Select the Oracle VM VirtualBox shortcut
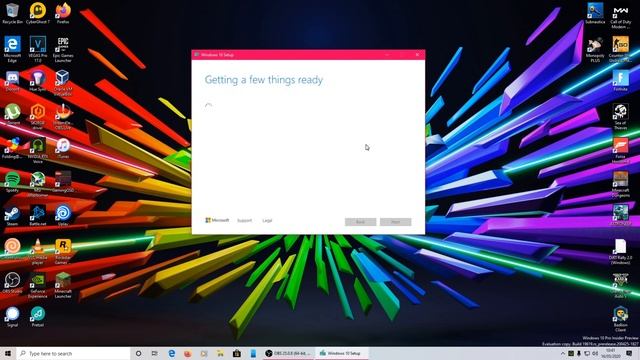 tap(63, 83)
